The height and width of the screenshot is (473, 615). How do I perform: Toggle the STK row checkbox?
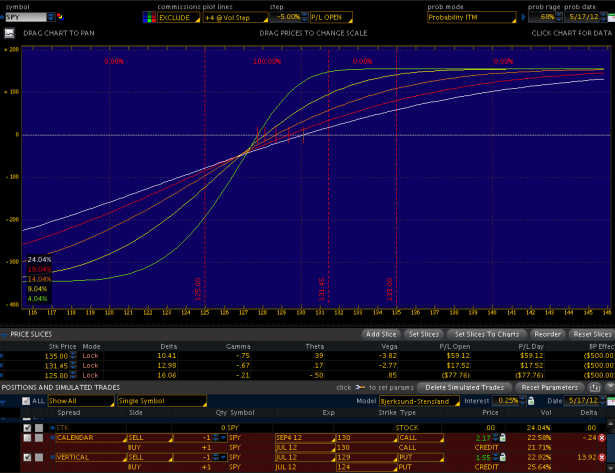[x=27, y=427]
